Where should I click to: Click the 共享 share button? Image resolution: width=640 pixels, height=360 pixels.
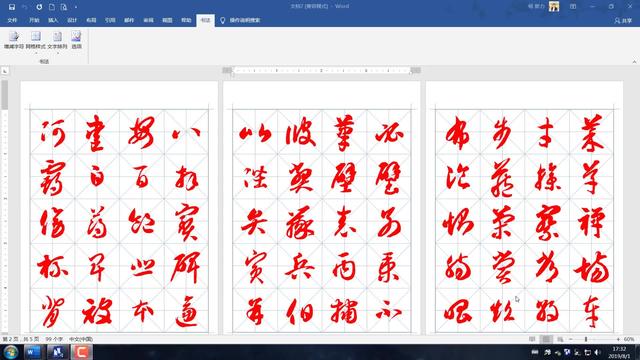(x=623, y=20)
